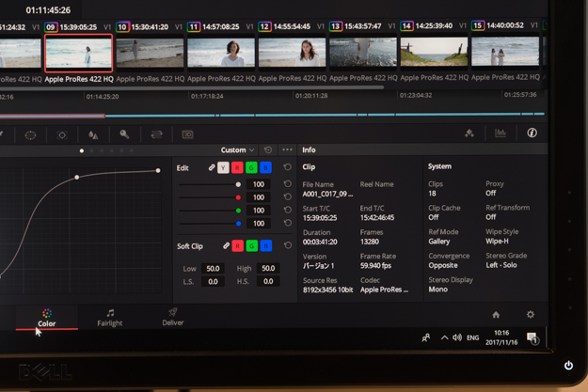
Task: Open the curves three-dot options menu
Action: coord(287,150)
